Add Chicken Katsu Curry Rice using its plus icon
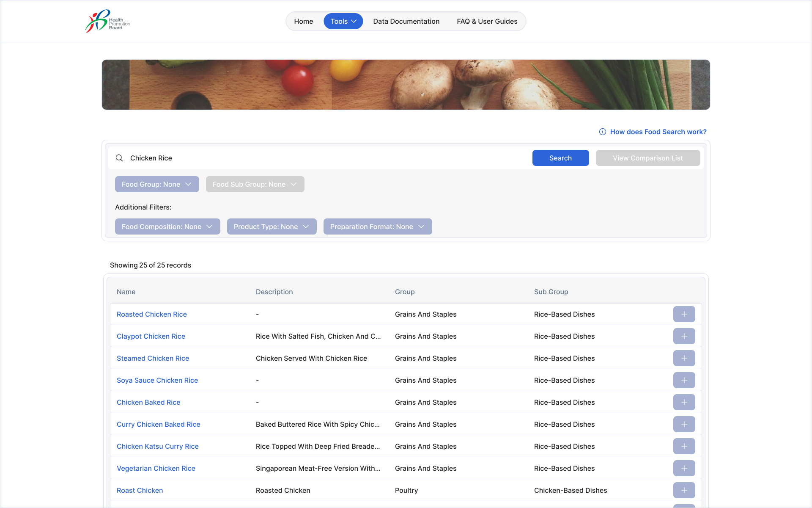Viewport: 812px width, 508px height. 684,446
